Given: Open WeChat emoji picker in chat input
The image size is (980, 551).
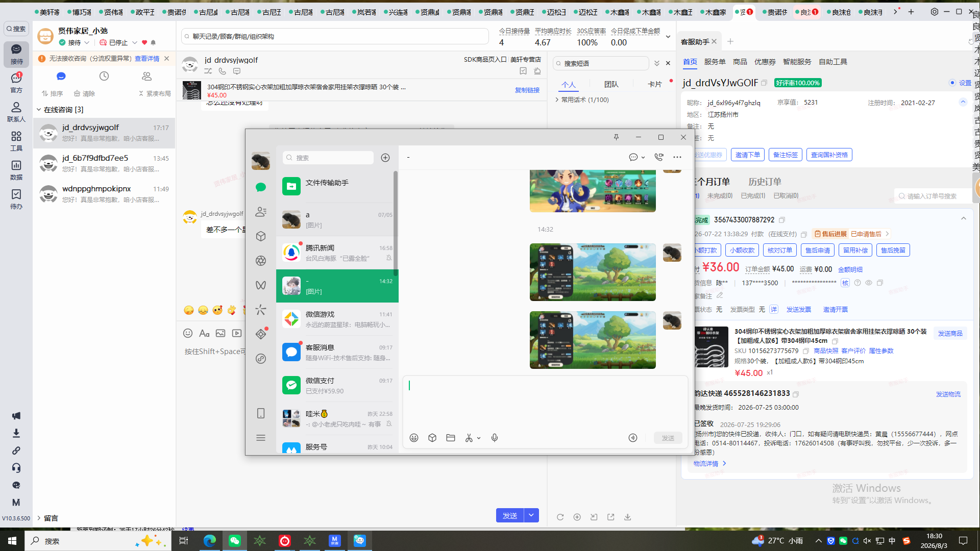Looking at the screenshot, I should pos(414,438).
